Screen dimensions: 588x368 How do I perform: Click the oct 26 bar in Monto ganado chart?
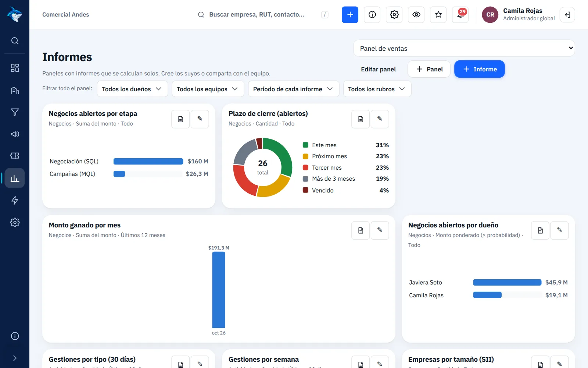[219, 290]
